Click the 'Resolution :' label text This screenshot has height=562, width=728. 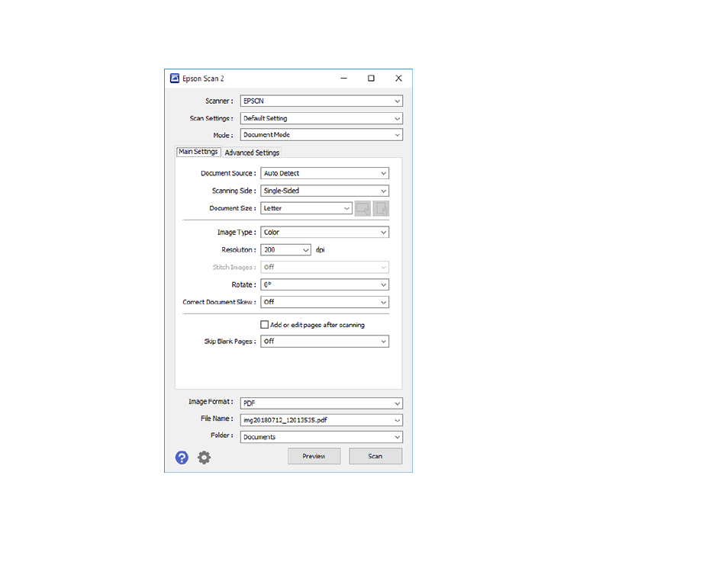point(239,249)
